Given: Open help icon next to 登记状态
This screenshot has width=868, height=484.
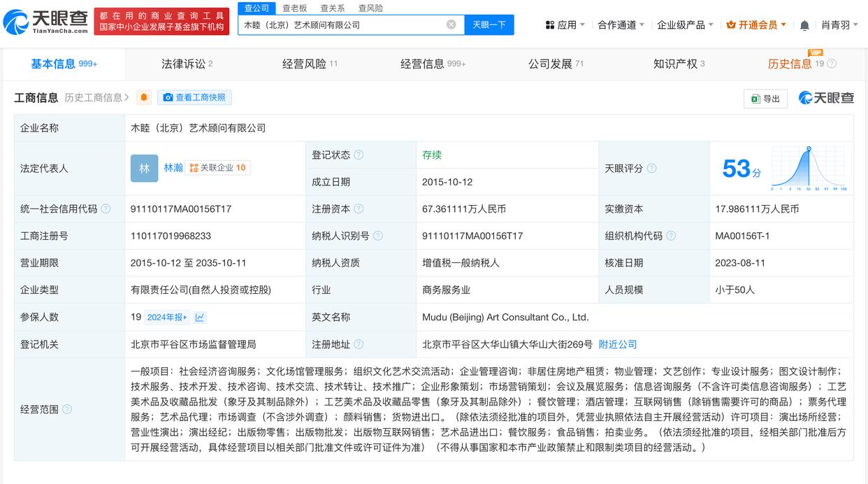Looking at the screenshot, I should 359,155.
